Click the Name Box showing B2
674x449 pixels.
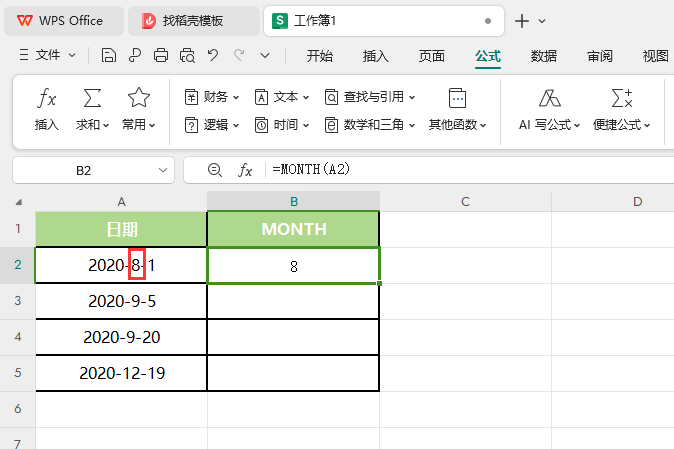pyautogui.click(x=84, y=170)
